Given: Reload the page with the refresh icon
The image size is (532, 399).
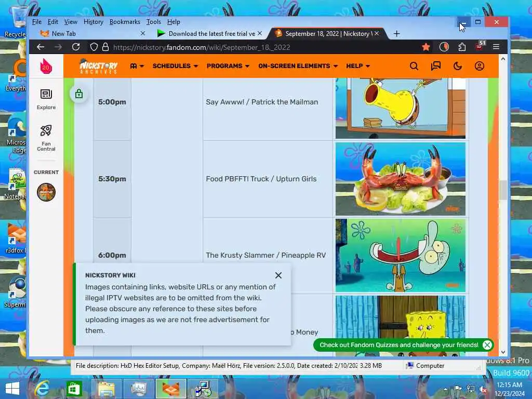Looking at the screenshot, I should tap(76, 47).
